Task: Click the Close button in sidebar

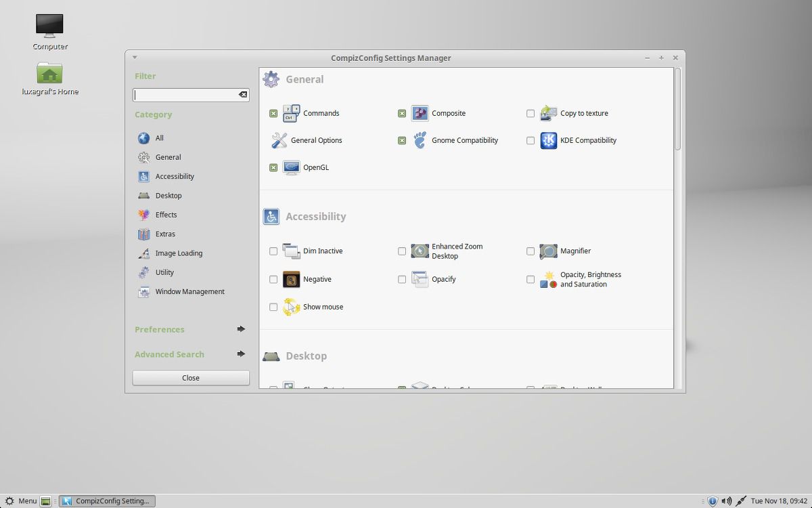Action: pos(191,378)
